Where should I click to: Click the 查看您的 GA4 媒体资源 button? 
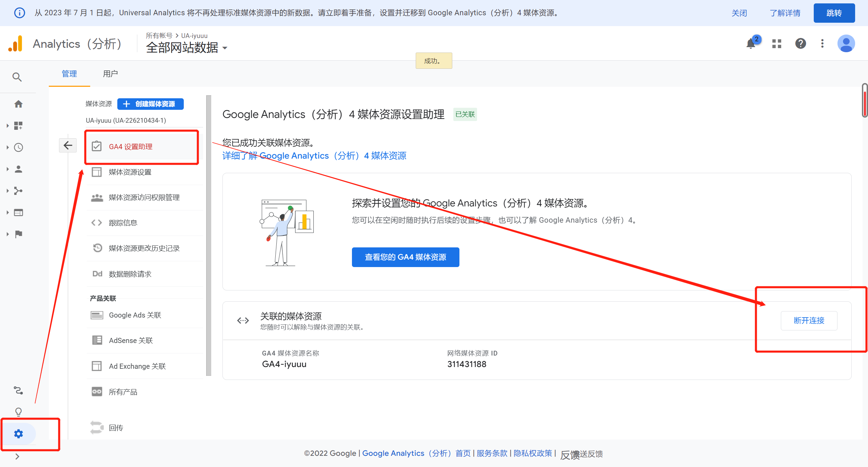pos(405,257)
